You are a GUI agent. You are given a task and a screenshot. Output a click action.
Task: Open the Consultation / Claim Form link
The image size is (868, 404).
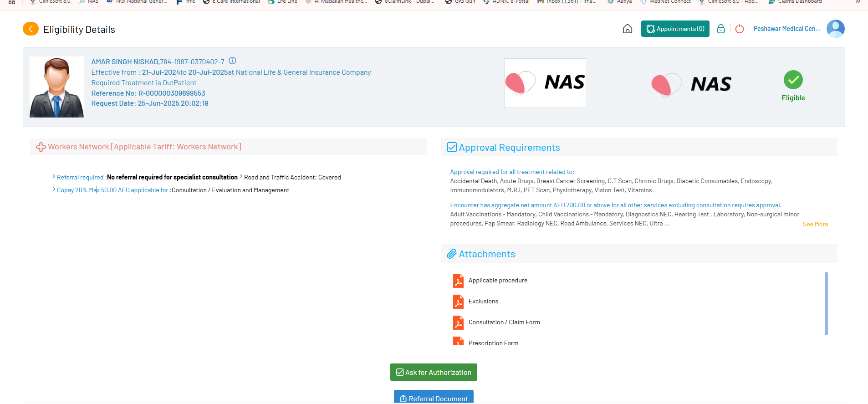click(x=504, y=322)
